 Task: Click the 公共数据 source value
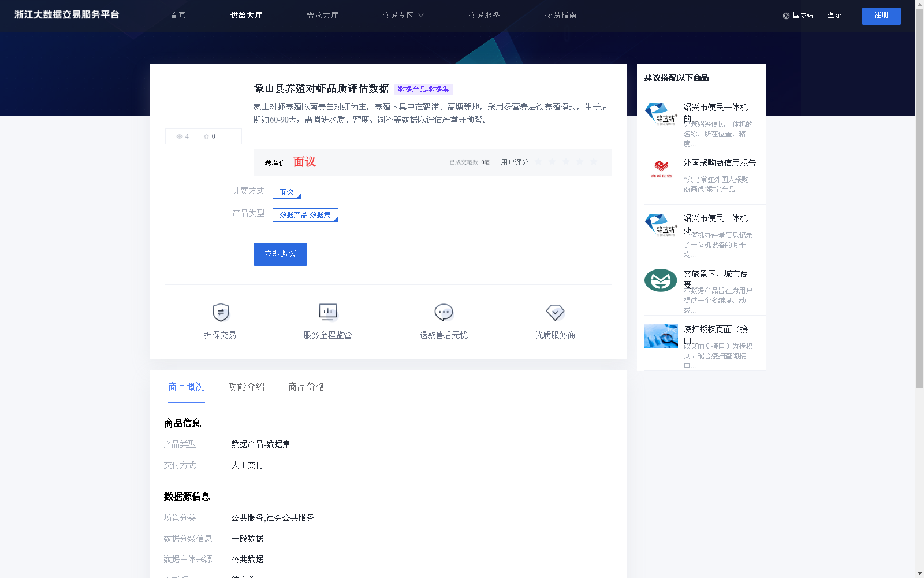coord(247,560)
